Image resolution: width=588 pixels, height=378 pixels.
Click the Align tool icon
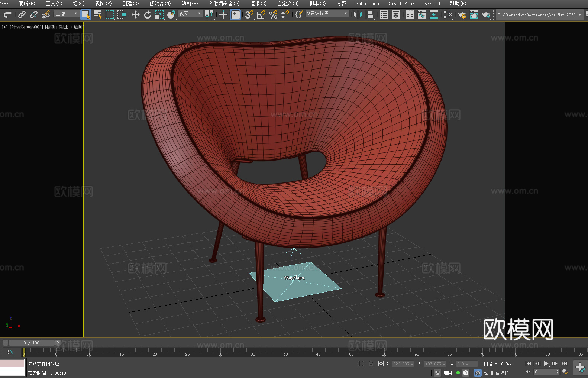(370, 14)
